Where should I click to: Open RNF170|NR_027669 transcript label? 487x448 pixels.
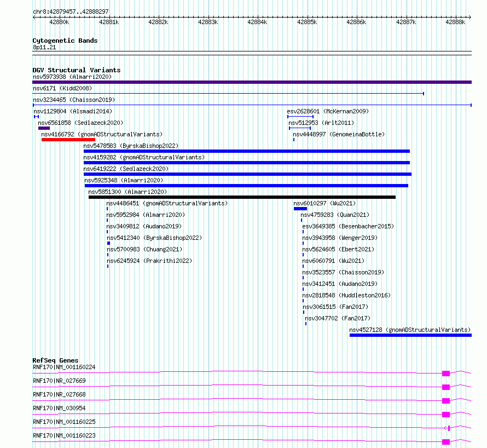(59, 381)
